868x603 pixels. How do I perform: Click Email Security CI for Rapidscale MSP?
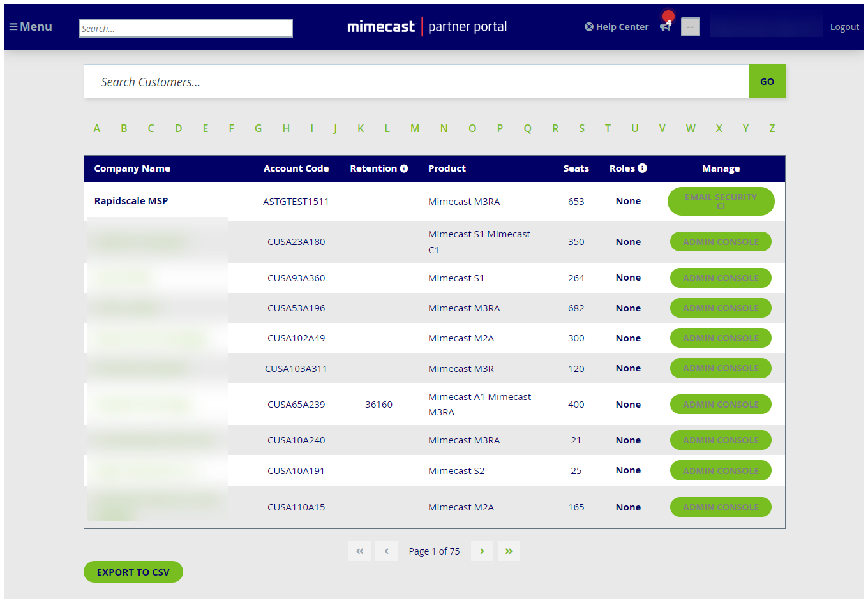[x=721, y=201]
